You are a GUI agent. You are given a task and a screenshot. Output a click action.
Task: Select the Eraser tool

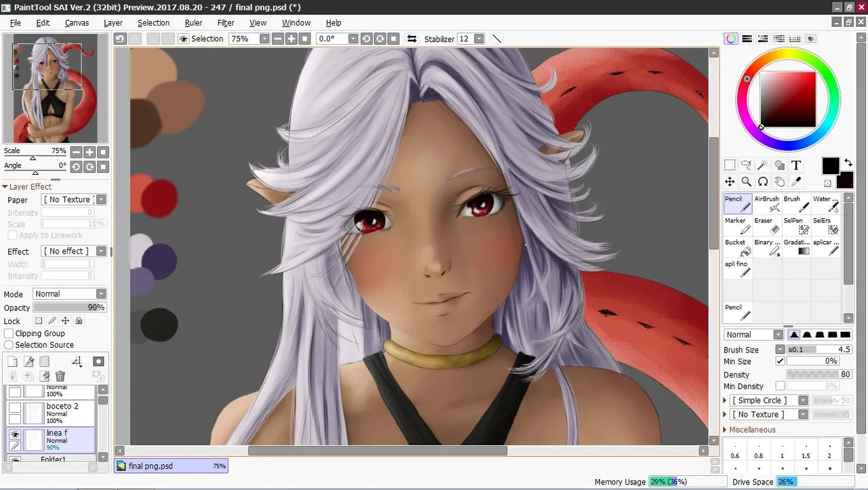[767, 226]
